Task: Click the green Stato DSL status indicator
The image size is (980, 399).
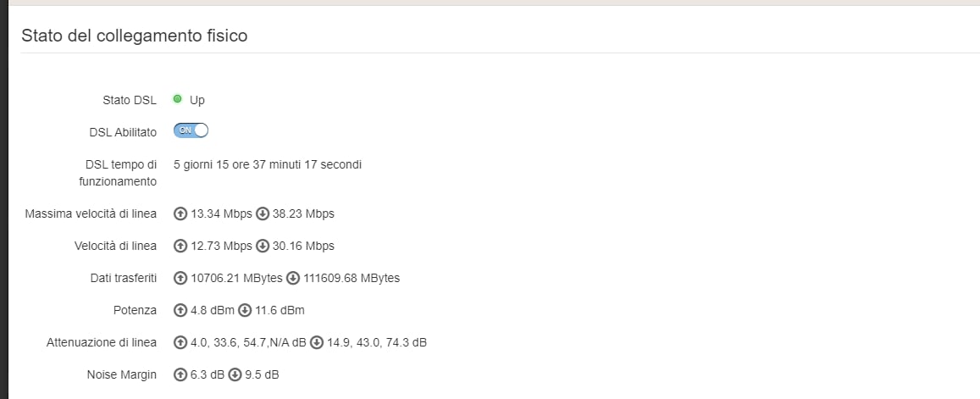Action: pyautogui.click(x=178, y=99)
